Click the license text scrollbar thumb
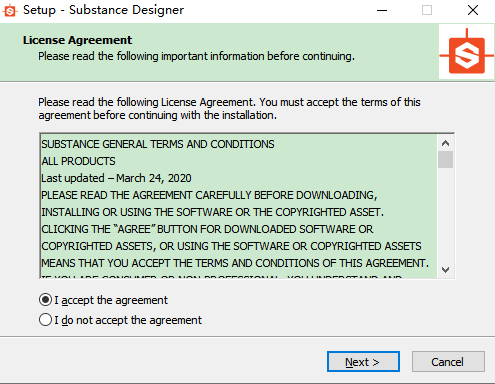This screenshot has width=495, height=384. (445, 160)
